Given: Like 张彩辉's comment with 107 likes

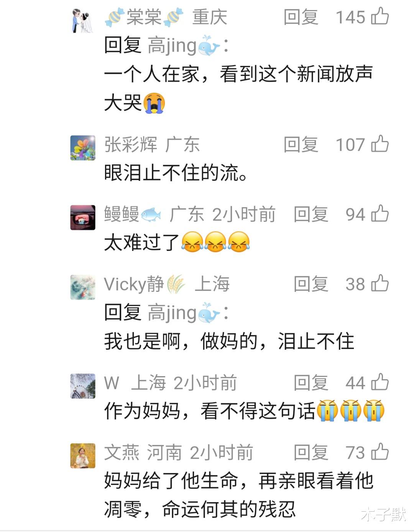Looking at the screenshot, I should coord(380,144).
